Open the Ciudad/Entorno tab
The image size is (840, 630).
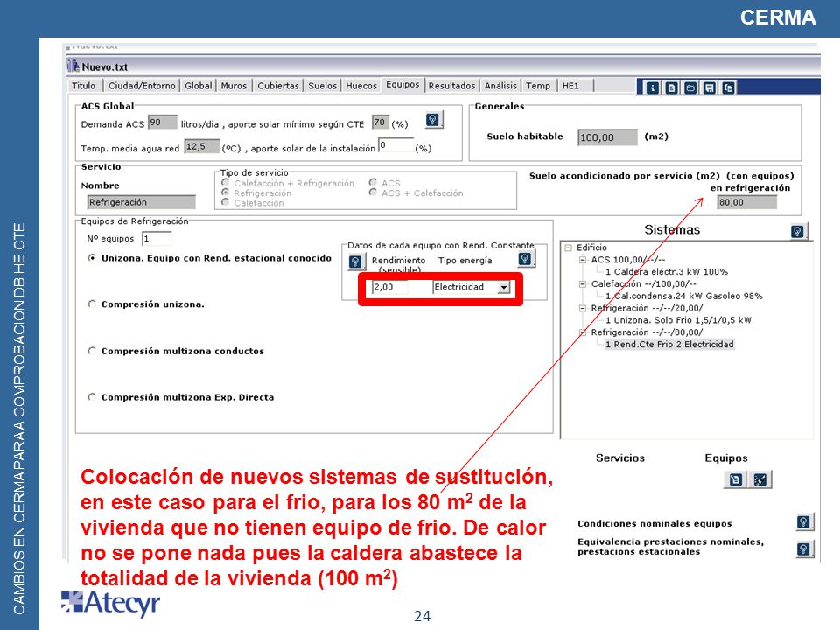point(142,86)
